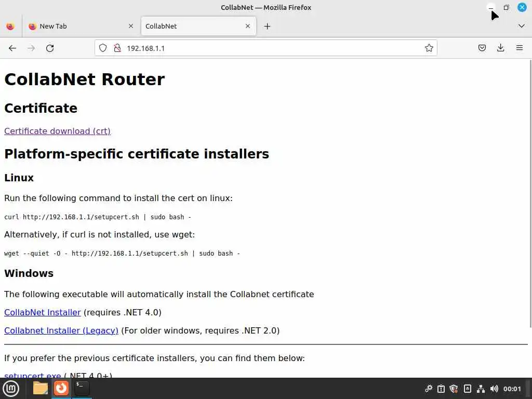Go back to the previous page

click(x=12, y=48)
